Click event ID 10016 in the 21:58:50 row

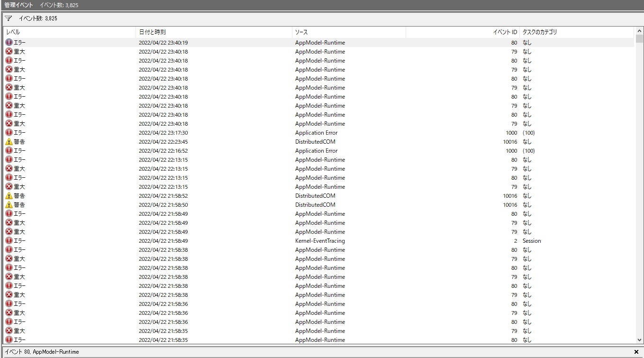(x=510, y=205)
